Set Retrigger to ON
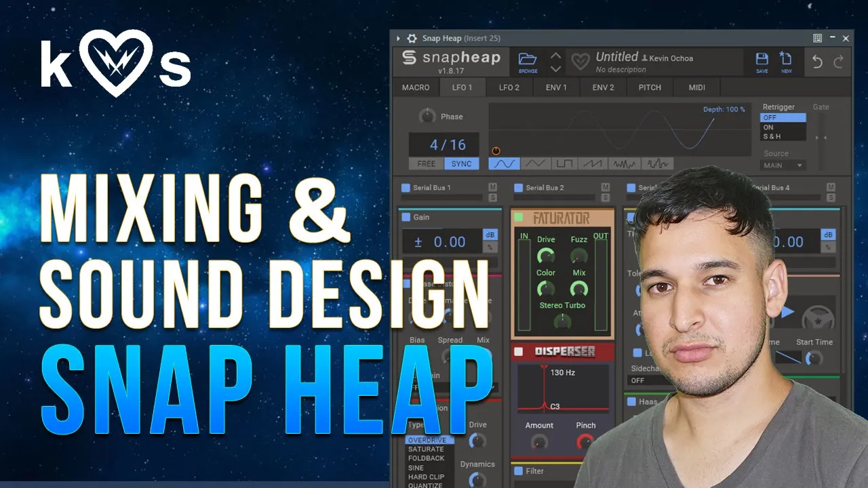Image resolution: width=868 pixels, height=488 pixels. (783, 127)
